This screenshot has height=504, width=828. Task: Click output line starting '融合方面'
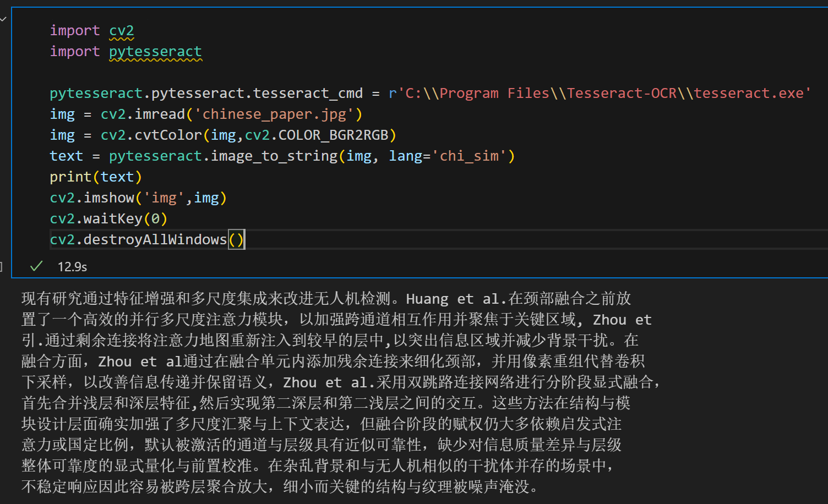(x=333, y=361)
